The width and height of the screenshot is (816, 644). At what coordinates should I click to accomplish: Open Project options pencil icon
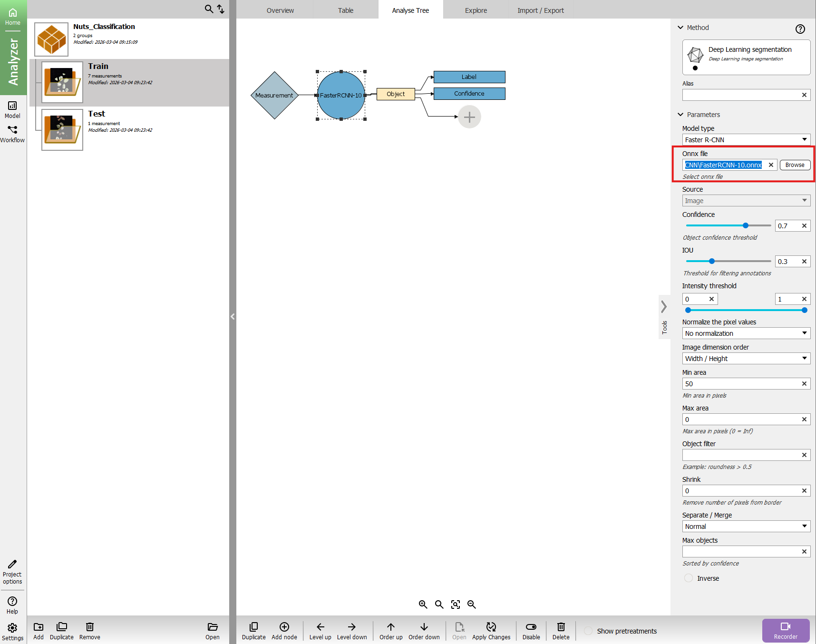click(x=12, y=564)
